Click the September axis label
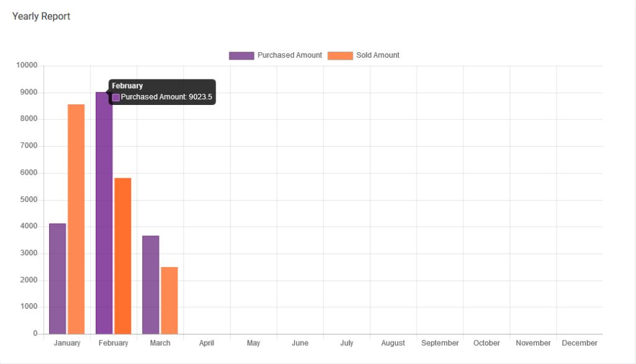Image resolution: width=636 pixels, height=364 pixels. (440, 342)
